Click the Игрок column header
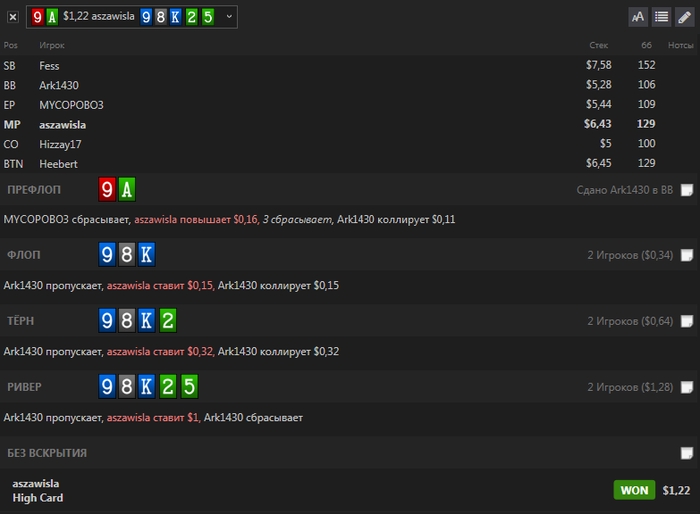This screenshot has width=700, height=514. click(52, 46)
